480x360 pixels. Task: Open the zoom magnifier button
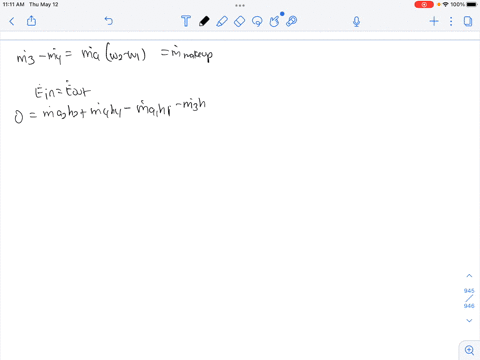(x=469, y=350)
